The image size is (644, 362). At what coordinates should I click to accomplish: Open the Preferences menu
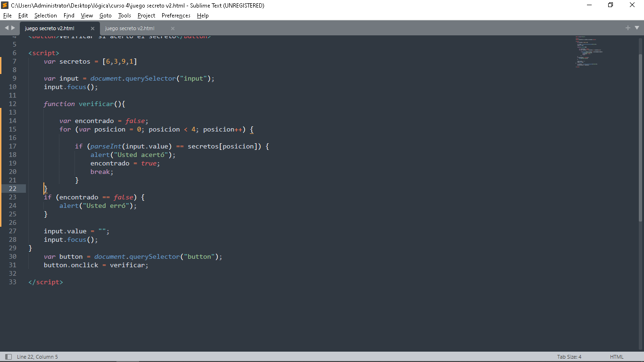pyautogui.click(x=176, y=16)
